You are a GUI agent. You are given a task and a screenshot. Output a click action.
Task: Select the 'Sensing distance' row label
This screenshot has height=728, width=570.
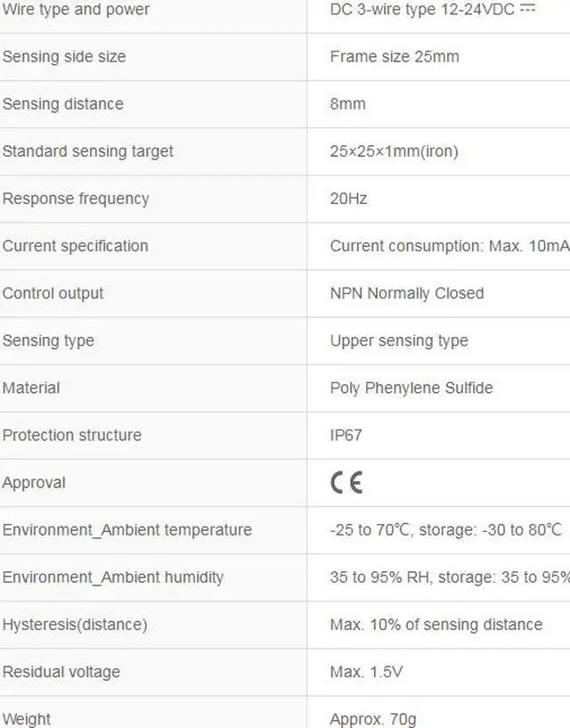63,103
